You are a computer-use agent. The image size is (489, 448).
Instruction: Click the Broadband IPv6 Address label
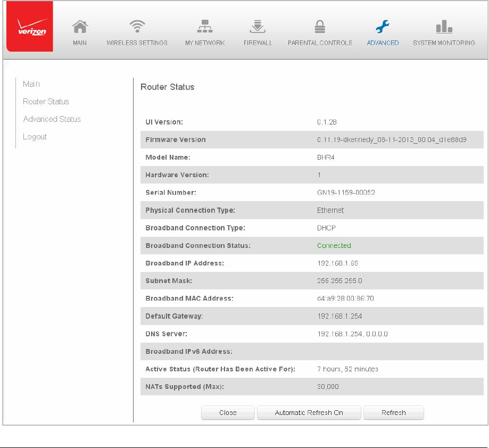[x=189, y=351]
